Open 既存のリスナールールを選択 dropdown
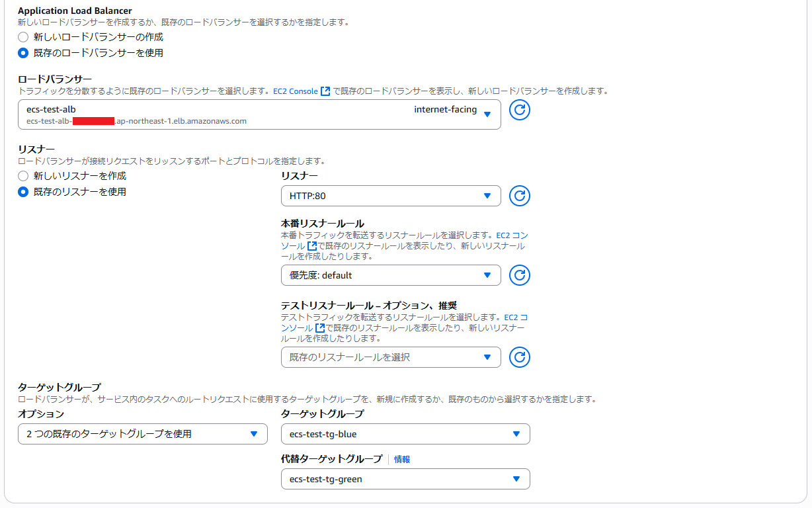 [391, 357]
